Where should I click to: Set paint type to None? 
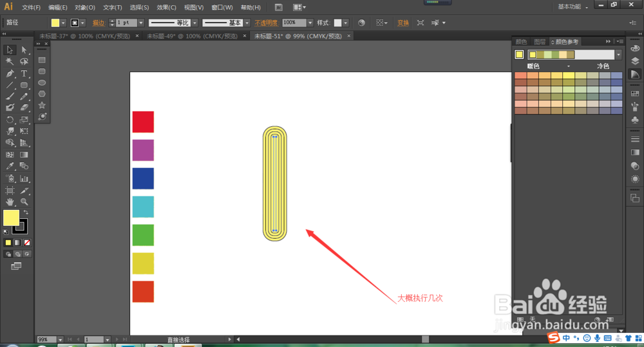tap(26, 243)
